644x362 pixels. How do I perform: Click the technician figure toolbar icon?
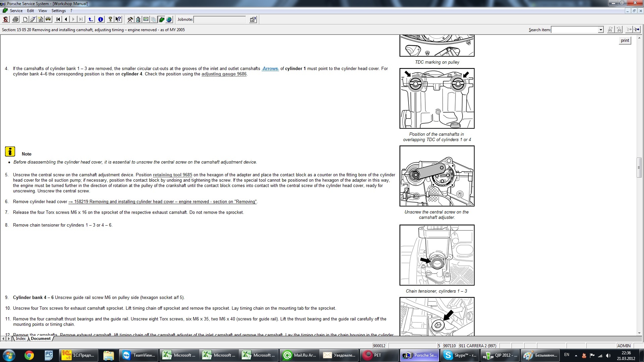pos(138,19)
